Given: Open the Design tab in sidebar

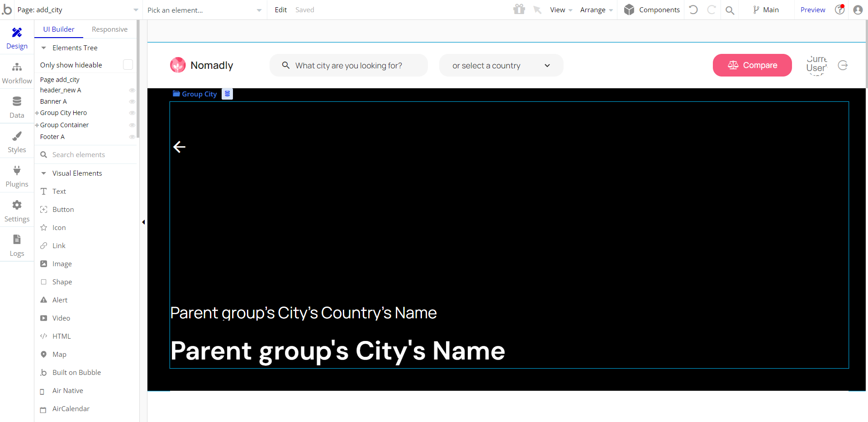Looking at the screenshot, I should (x=17, y=38).
